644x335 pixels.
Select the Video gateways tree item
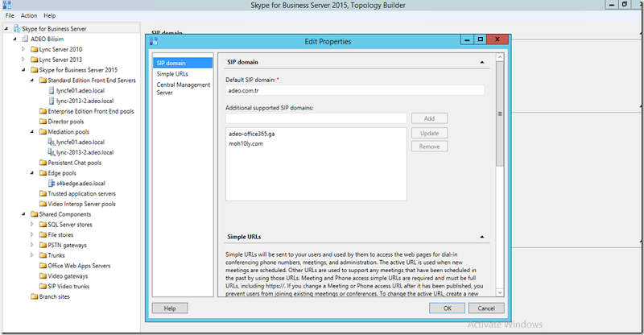pyautogui.click(x=68, y=275)
